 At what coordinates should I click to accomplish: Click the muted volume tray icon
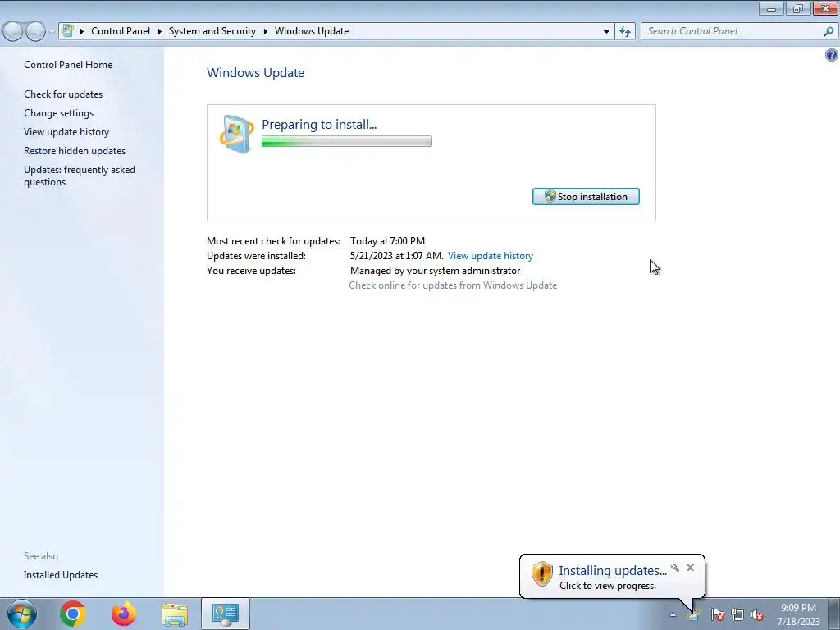pyautogui.click(x=757, y=614)
